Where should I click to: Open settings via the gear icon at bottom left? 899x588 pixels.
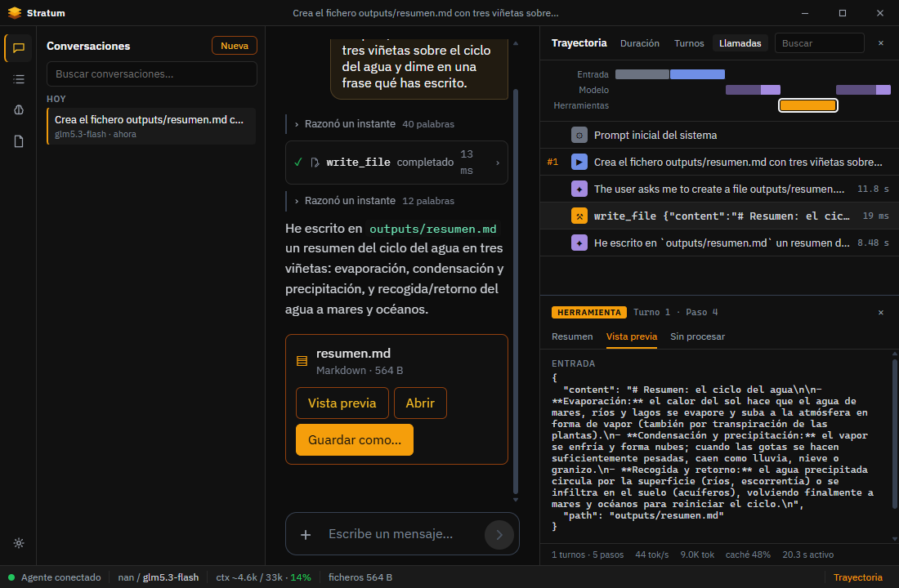(x=18, y=543)
